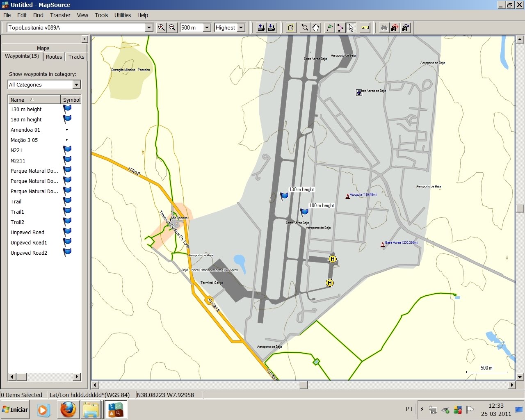Open the map product dropdown TopoLusitania v089A
Viewport: 525px width, 420px height.
coord(149,27)
